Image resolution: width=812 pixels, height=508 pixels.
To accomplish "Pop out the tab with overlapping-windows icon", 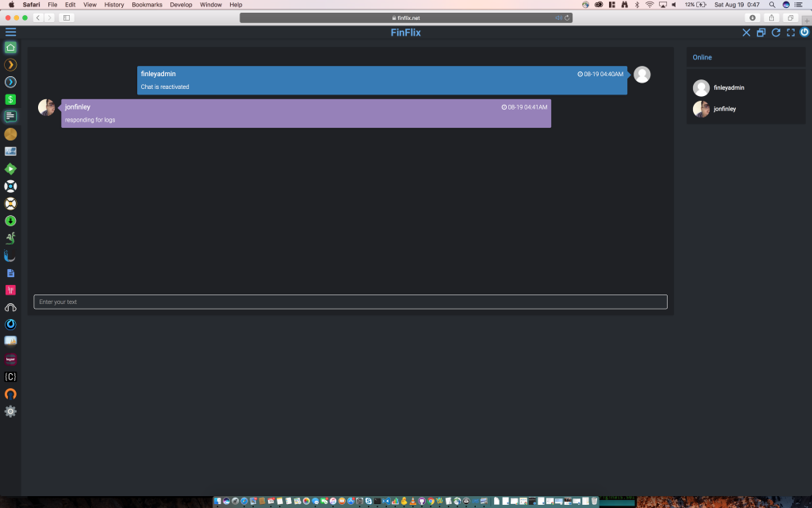I will pyautogui.click(x=760, y=32).
